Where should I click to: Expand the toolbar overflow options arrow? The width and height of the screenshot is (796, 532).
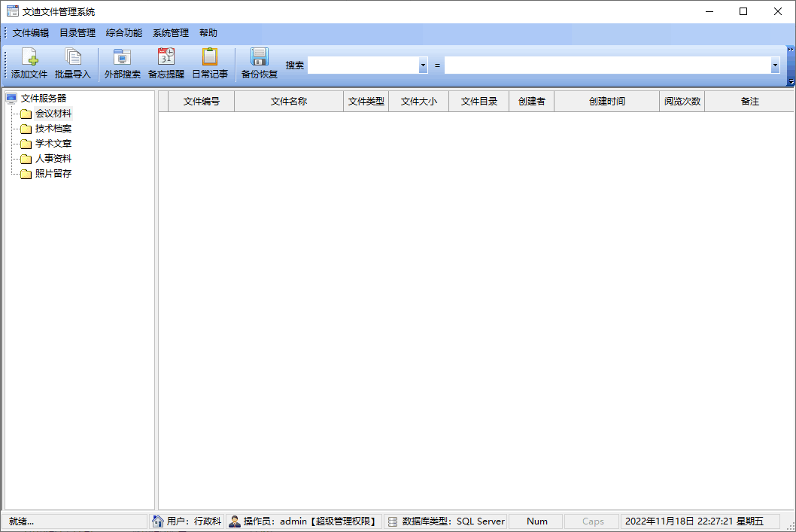(x=791, y=81)
